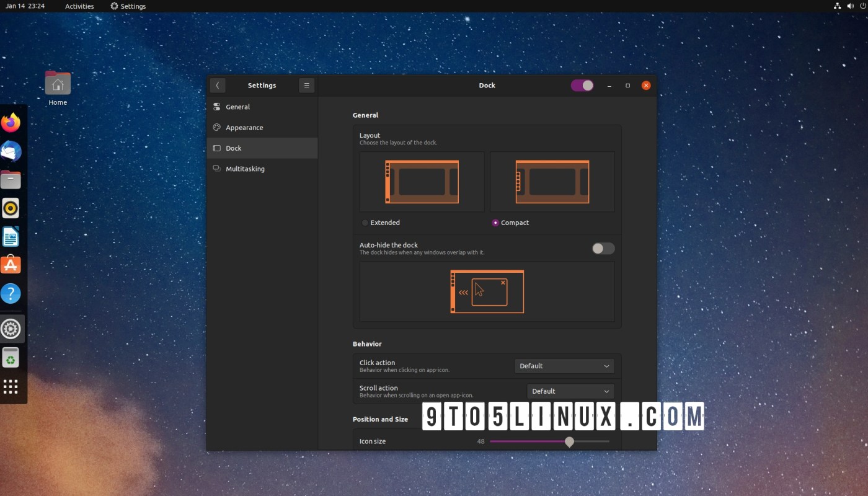868x496 pixels.
Task: Open the Trash dock icon
Action: pos(11,358)
